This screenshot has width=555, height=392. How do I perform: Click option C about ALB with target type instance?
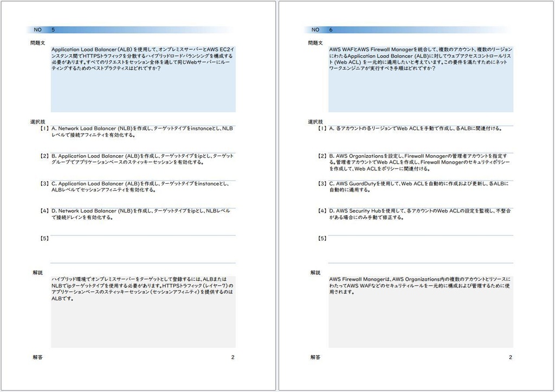coord(140,187)
